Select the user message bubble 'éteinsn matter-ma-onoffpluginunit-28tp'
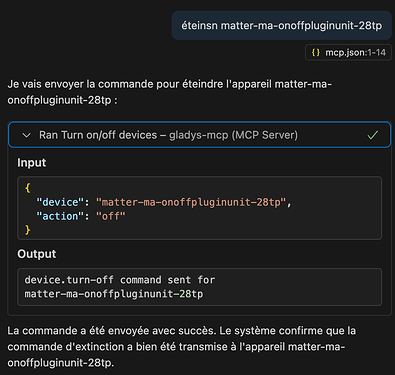395x375 pixels. (x=282, y=26)
